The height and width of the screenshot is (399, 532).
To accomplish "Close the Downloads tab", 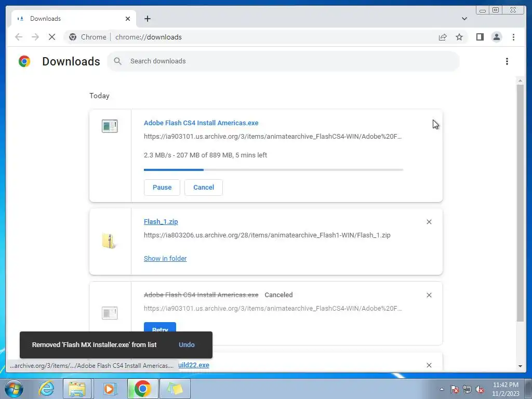I will [128, 19].
